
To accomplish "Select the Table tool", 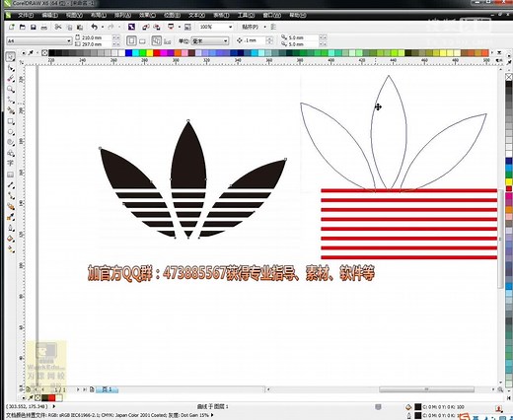I will tap(11, 175).
